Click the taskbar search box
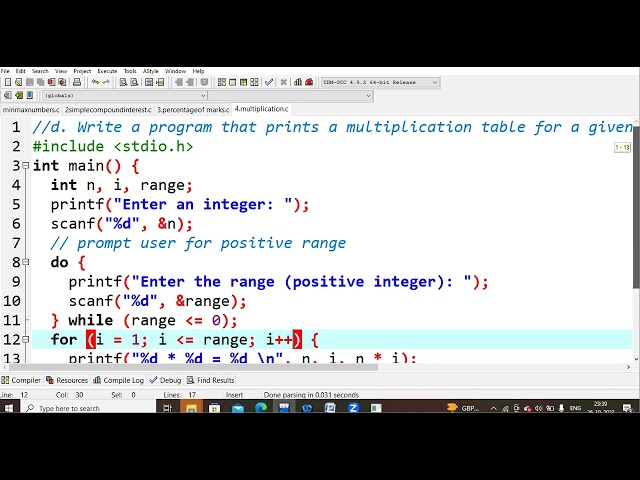The width and height of the screenshot is (640, 480). (x=88, y=408)
